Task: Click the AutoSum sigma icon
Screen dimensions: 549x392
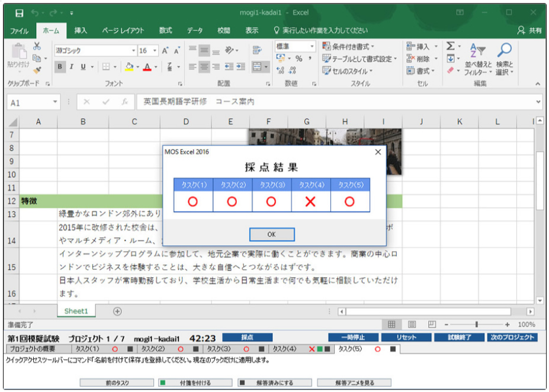Action: click(451, 46)
